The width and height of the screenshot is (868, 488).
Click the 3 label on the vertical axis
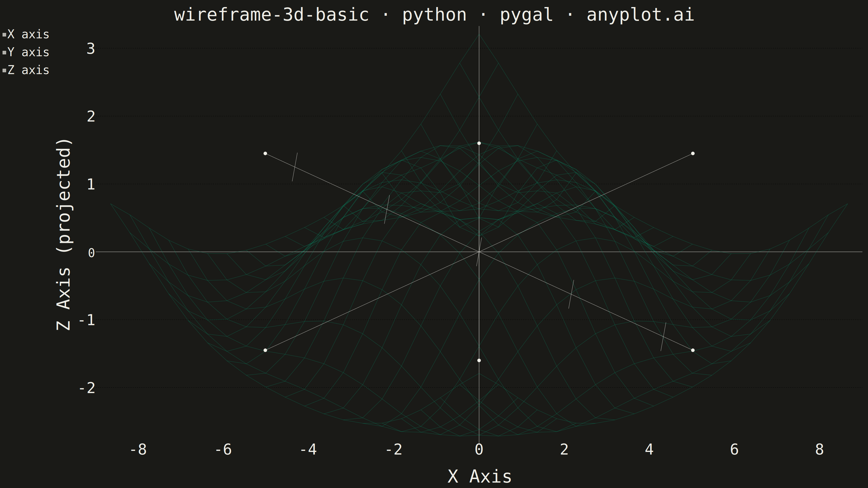point(91,49)
